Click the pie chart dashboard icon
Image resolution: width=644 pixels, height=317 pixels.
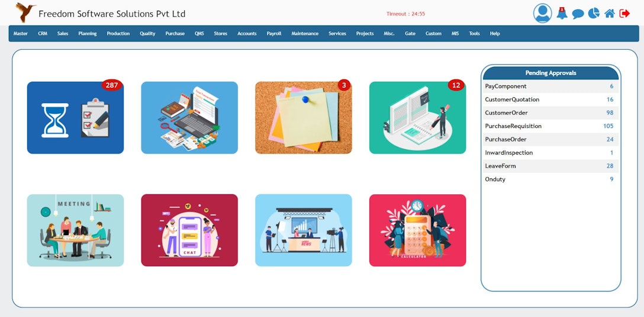tap(594, 13)
